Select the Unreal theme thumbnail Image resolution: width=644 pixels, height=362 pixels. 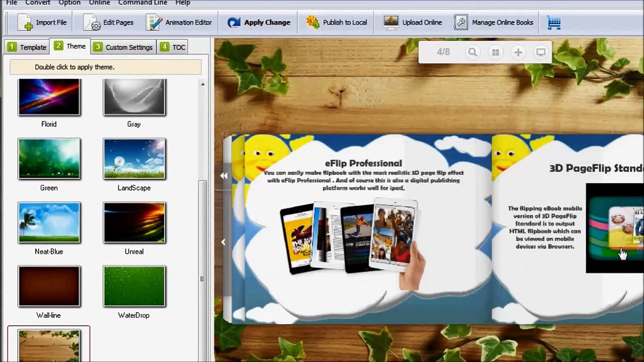point(134,223)
